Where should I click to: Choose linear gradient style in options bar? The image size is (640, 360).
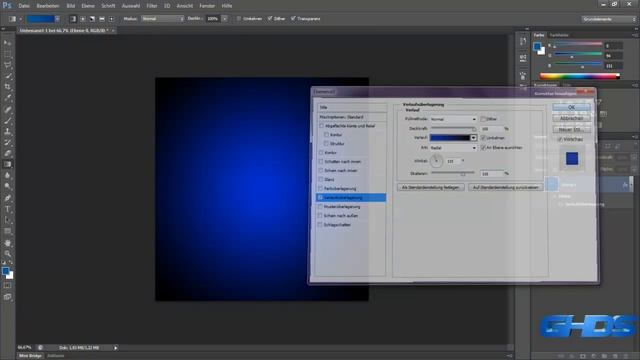pos(73,19)
